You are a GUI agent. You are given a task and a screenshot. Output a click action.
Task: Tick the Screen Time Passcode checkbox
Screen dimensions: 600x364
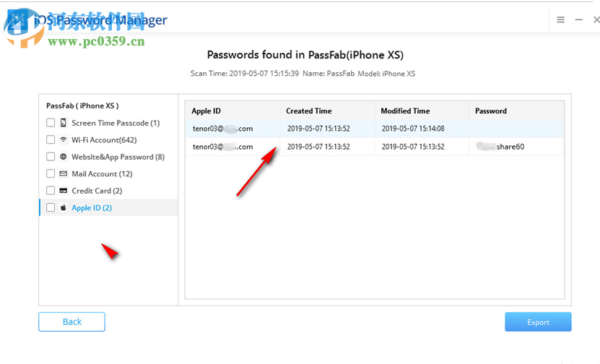51,123
